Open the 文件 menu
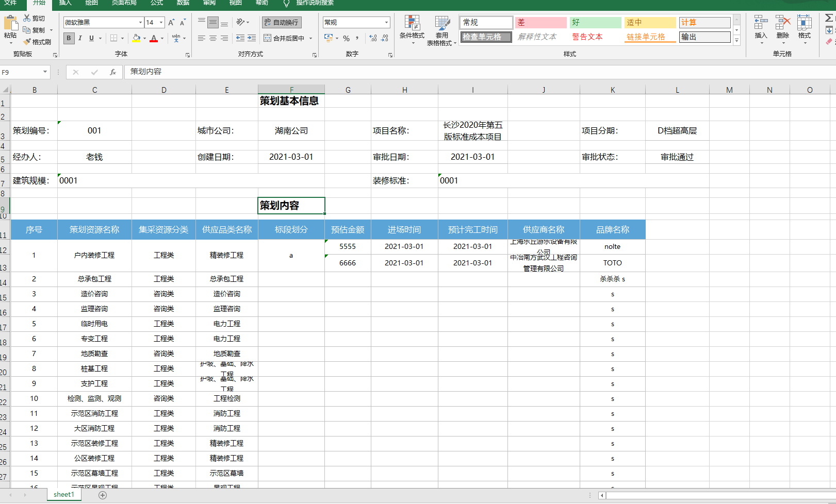Screen dimensions: 836x504 pyautogui.click(x=10, y=3)
